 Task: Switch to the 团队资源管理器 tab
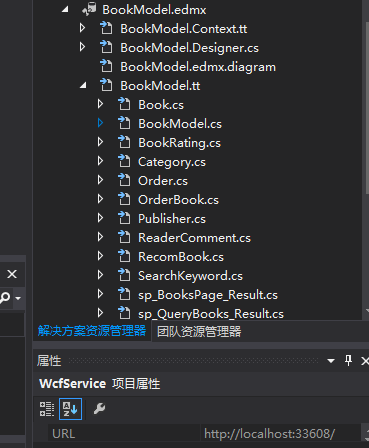click(199, 332)
